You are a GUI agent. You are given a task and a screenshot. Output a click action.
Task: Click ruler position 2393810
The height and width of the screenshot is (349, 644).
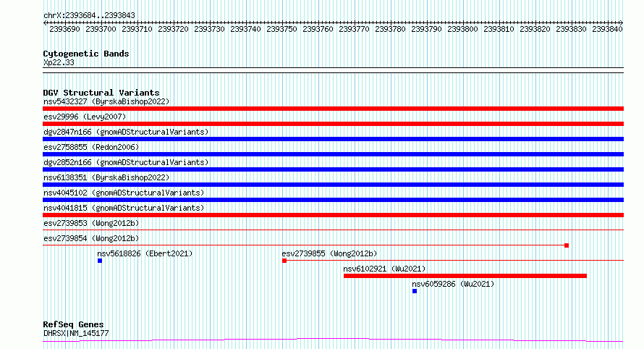pos(499,29)
